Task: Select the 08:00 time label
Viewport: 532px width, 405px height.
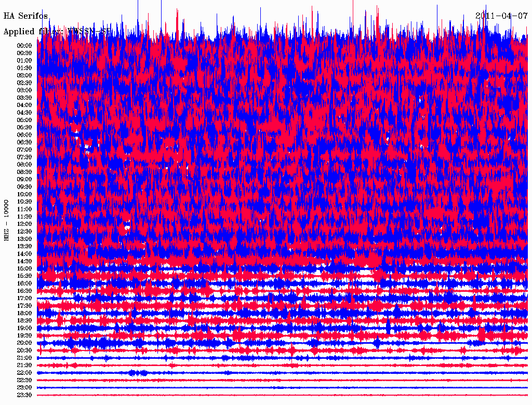Action: 24,165
